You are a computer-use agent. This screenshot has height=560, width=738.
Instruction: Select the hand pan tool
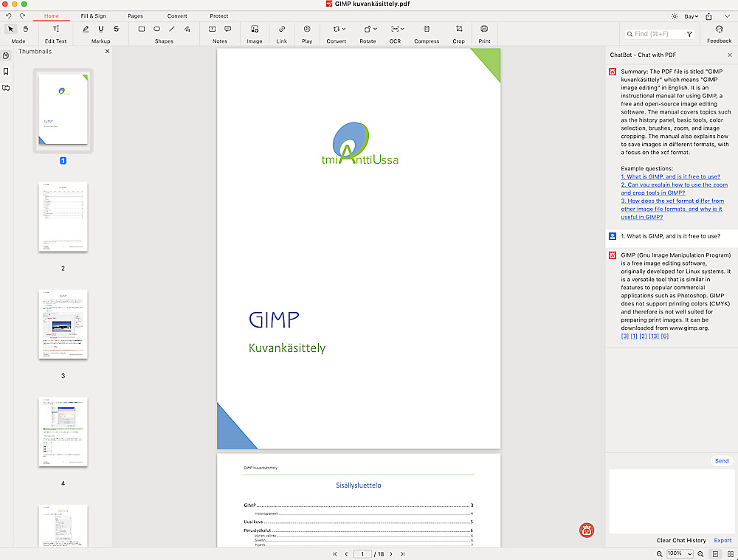click(25, 29)
